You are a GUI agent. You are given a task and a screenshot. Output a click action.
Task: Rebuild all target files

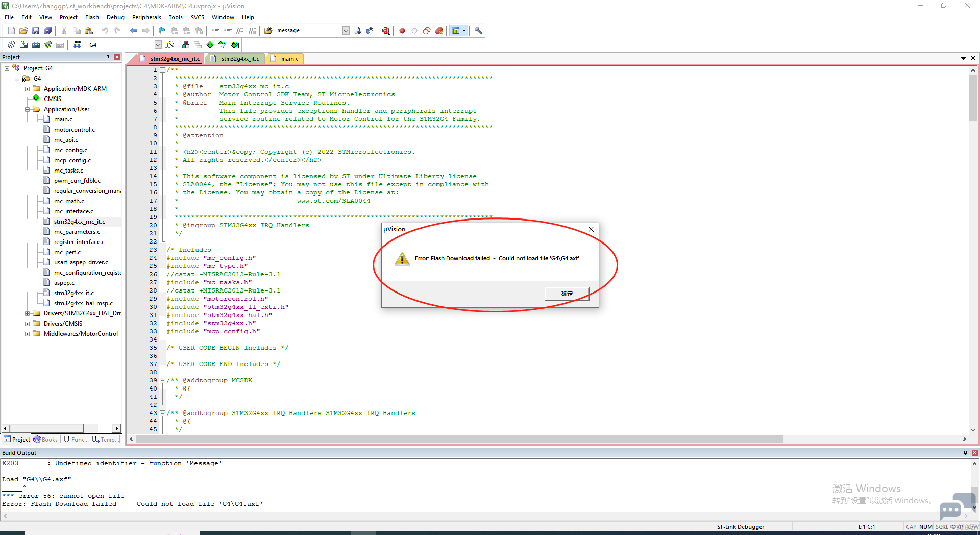(36, 45)
